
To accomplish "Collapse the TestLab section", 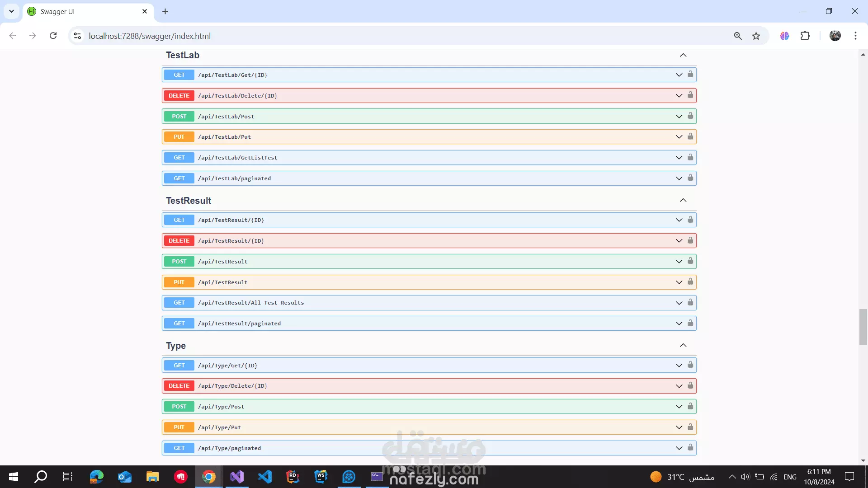I will click(683, 55).
